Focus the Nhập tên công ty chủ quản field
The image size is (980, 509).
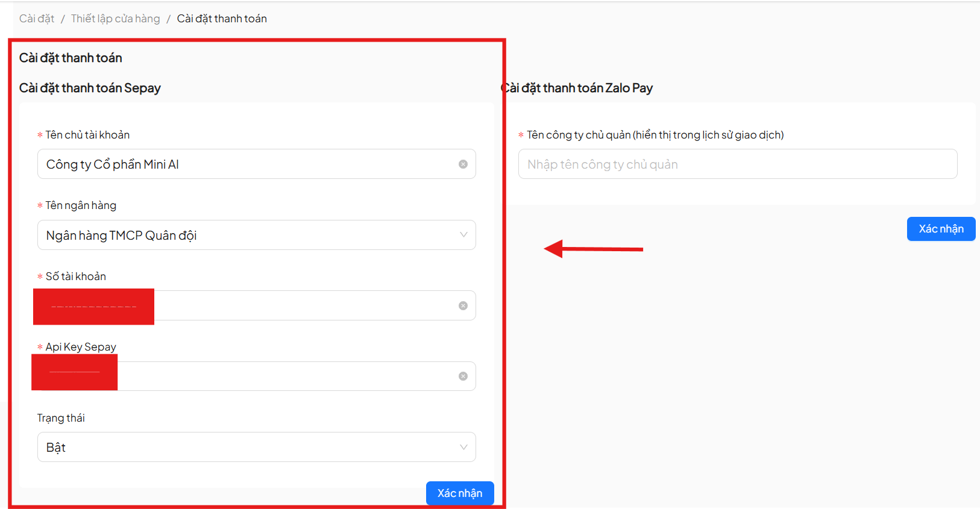click(x=737, y=164)
